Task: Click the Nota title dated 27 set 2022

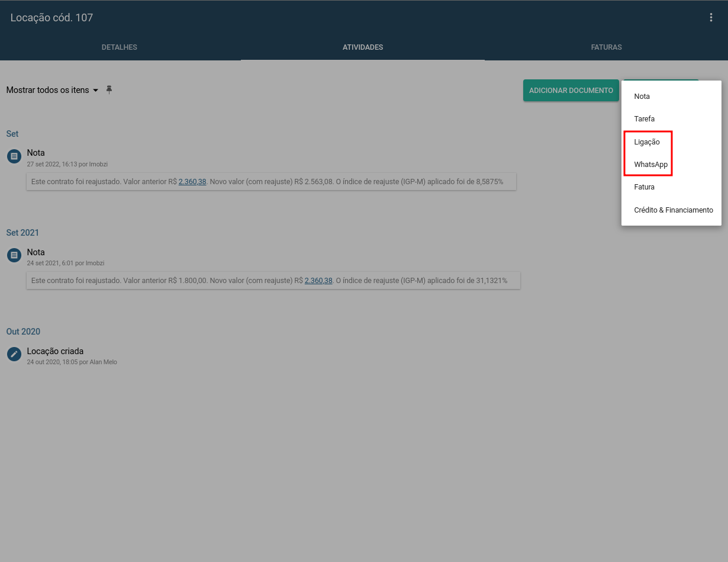Action: 36,153
